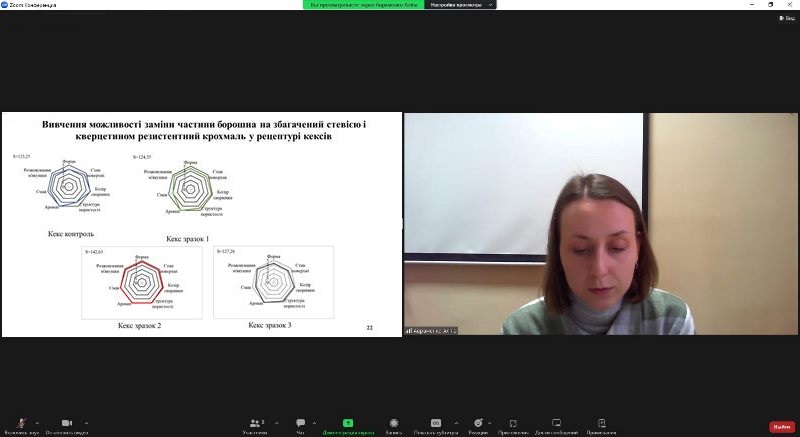Click the slide number 22

(x=370, y=328)
